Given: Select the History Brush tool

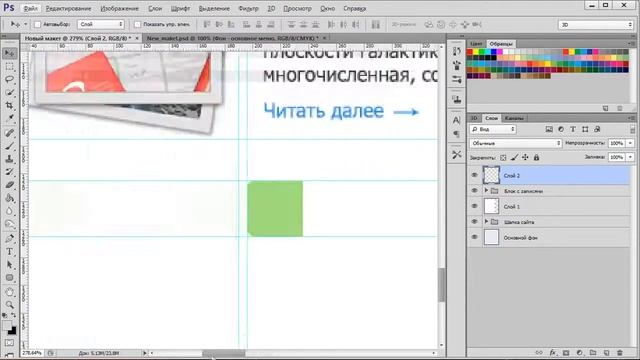Looking at the screenshot, I should 9,172.
